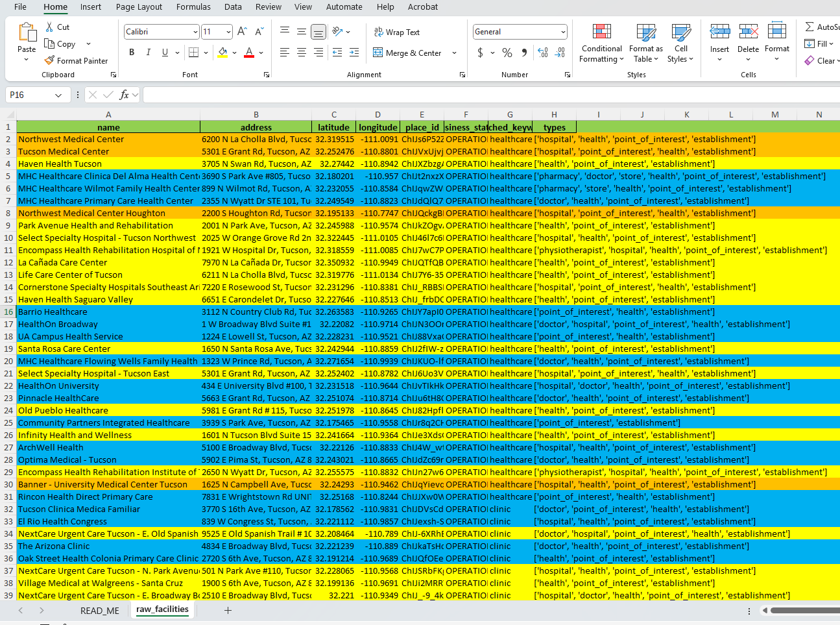Click the Format as Table icon

[646, 32]
